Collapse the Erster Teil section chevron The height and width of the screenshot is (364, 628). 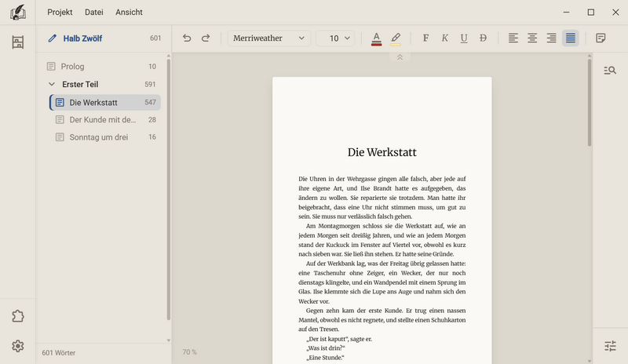[x=52, y=84]
